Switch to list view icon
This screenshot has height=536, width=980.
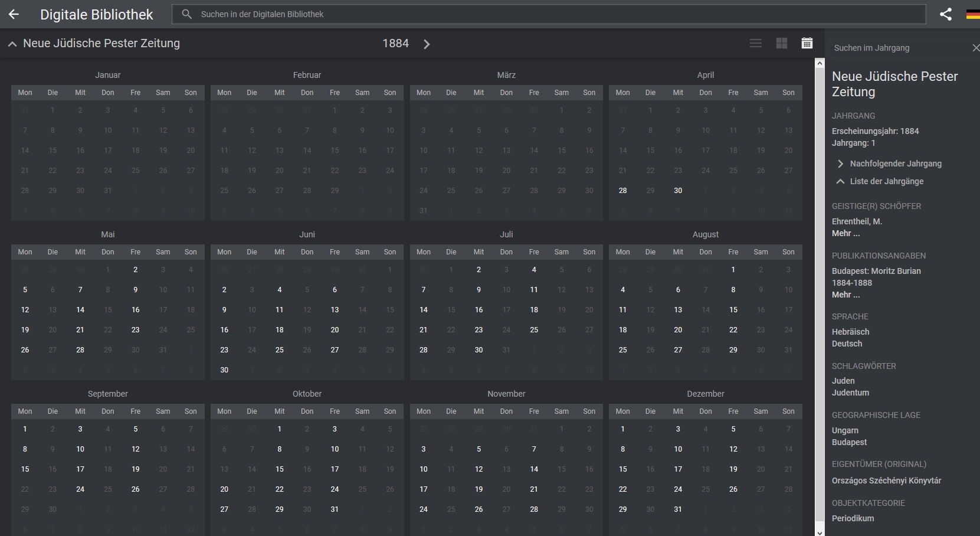(x=756, y=43)
